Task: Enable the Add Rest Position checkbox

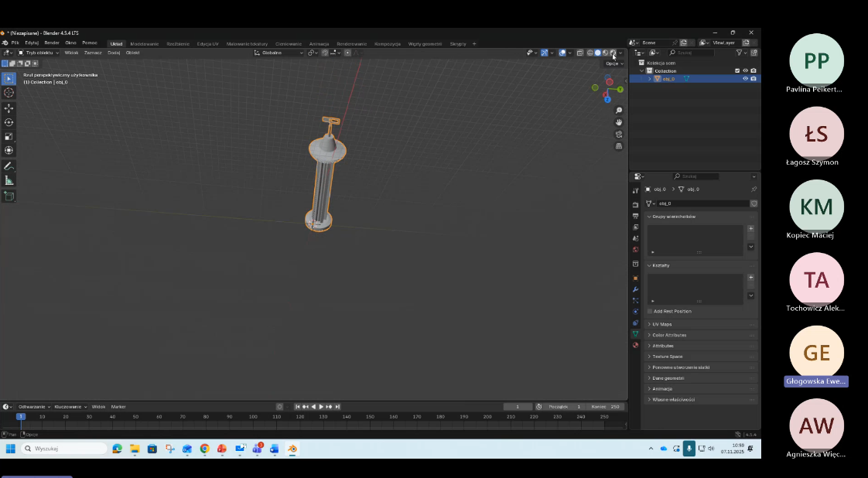Action: coord(650,311)
